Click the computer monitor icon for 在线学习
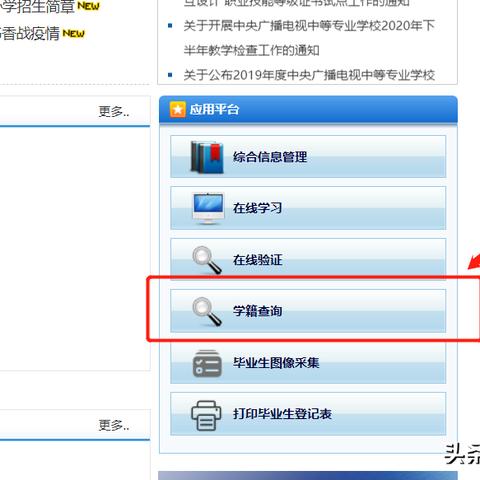This screenshot has width=480, height=480. 208,208
